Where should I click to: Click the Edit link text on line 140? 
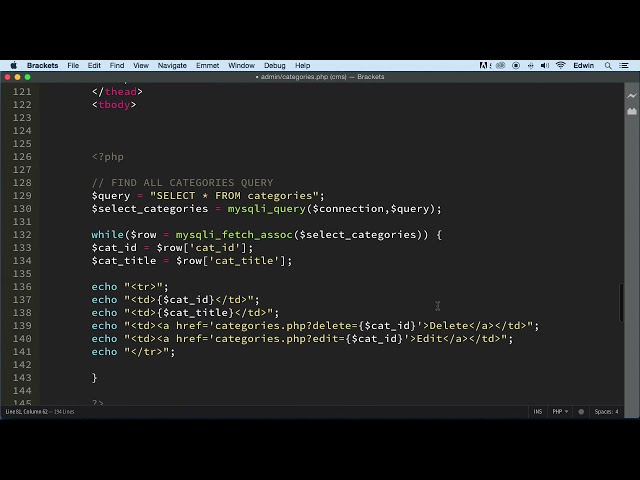point(429,339)
